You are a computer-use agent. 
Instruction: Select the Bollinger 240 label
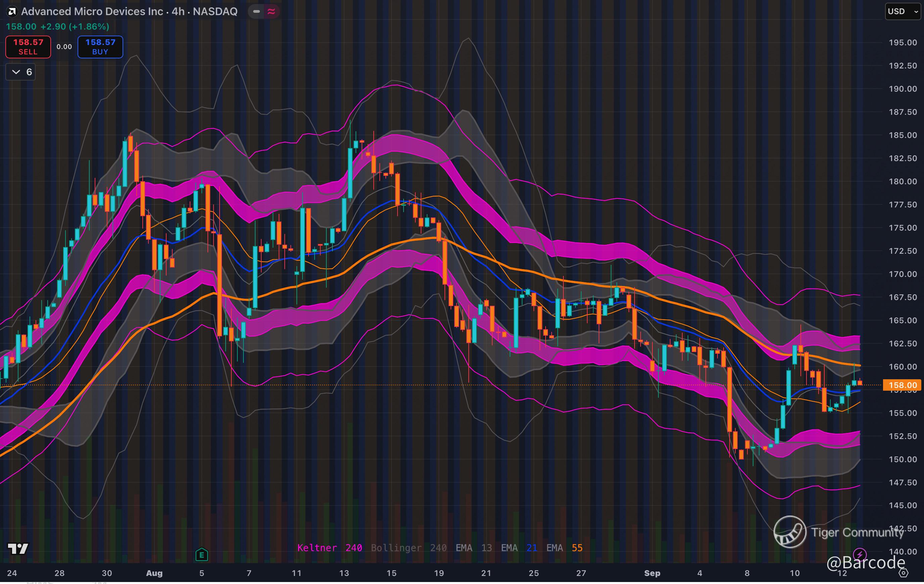click(408, 547)
